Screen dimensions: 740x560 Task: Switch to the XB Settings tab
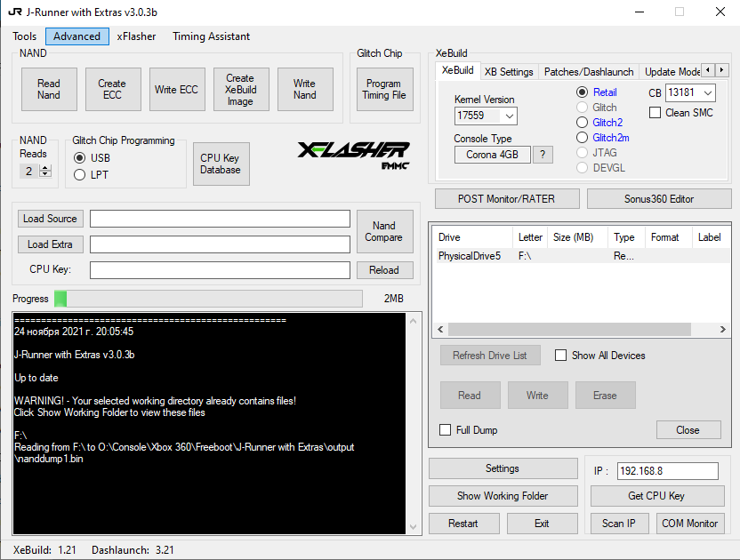509,72
